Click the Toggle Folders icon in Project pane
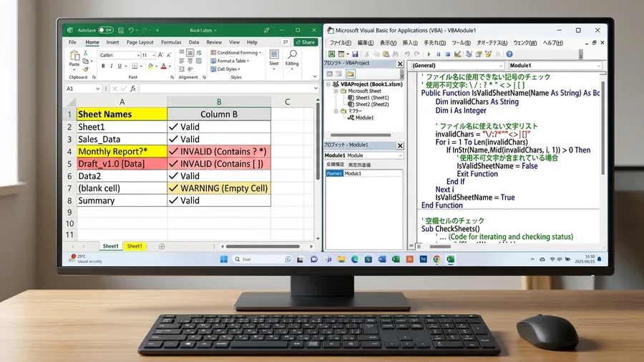 (350, 74)
